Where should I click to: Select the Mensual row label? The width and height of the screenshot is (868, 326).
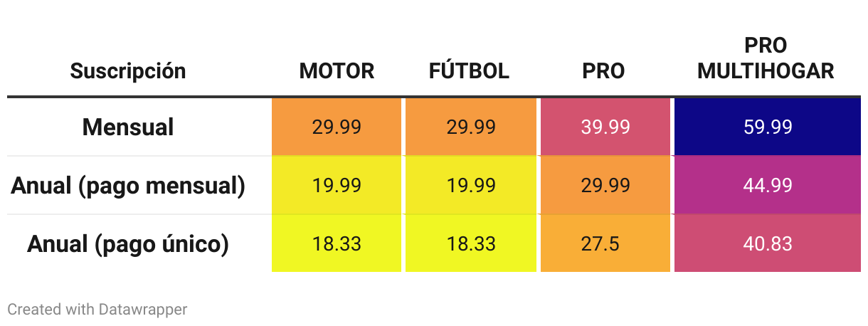pos(128,127)
